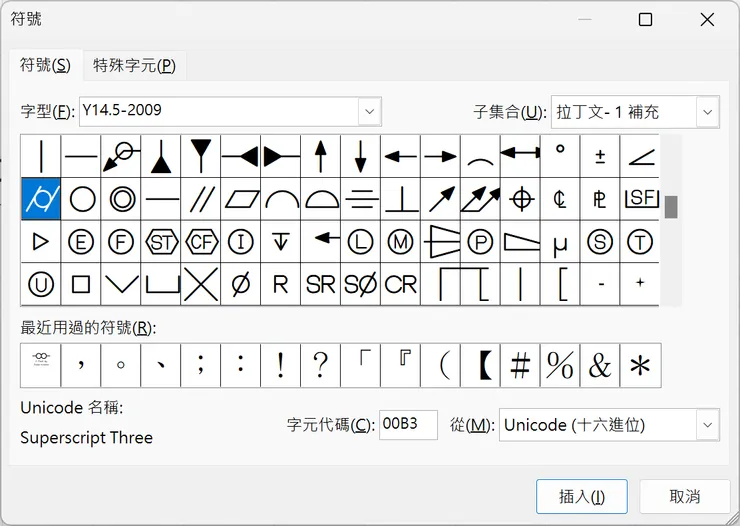This screenshot has width=740, height=526.
Task: Switch to the 特殊字元(P) tab
Action: 135,66
